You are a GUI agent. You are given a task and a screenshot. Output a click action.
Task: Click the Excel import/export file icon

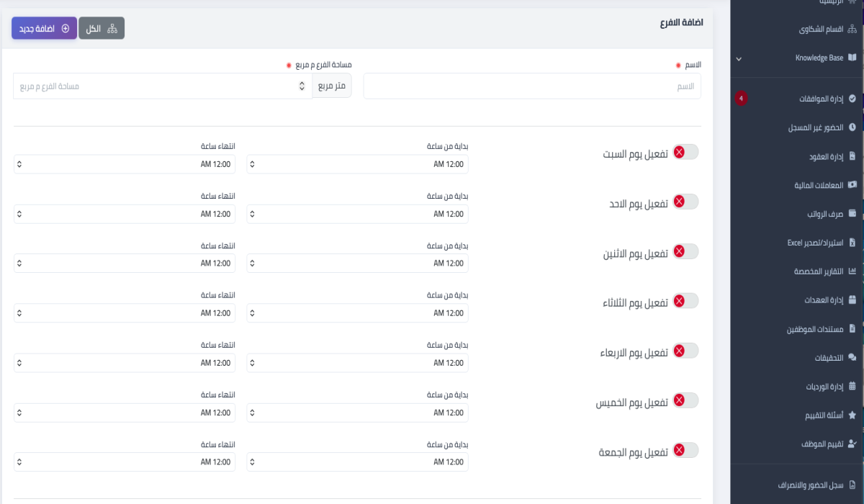click(852, 243)
